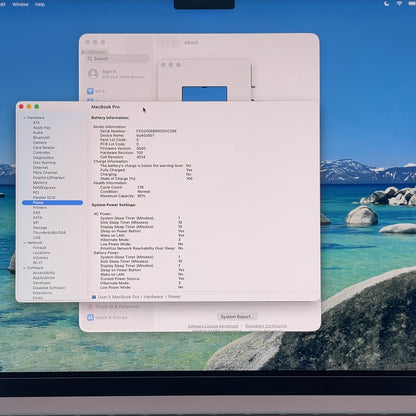This screenshot has width=416, height=416.
Task: Click the Apple account avatar icon
Action: click(x=93, y=74)
